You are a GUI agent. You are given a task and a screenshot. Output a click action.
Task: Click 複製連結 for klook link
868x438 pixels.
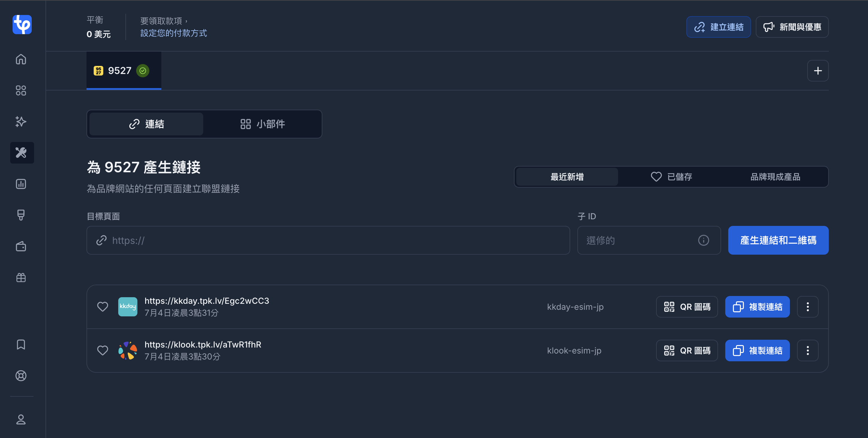[x=757, y=351]
